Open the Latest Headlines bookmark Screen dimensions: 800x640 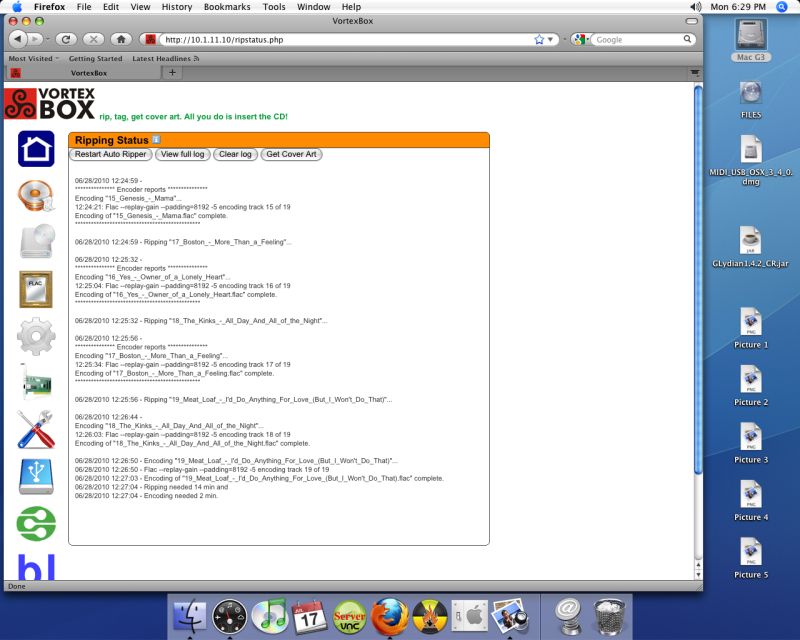(x=165, y=58)
